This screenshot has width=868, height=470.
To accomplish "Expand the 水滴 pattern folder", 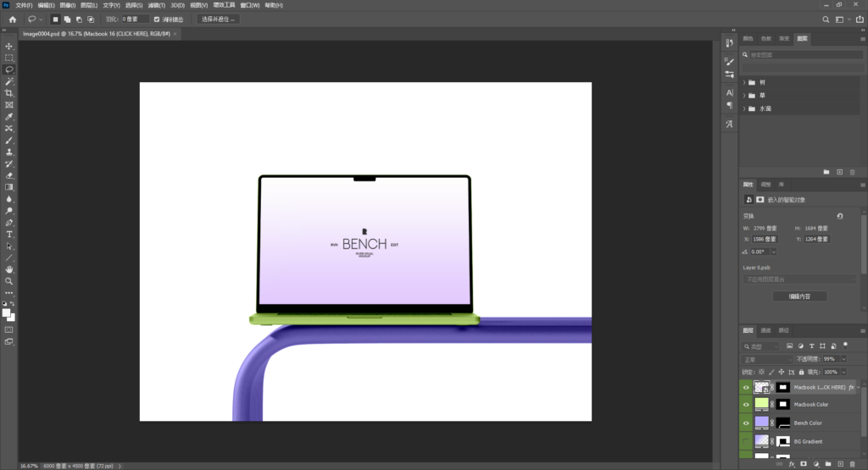I will pyautogui.click(x=744, y=109).
